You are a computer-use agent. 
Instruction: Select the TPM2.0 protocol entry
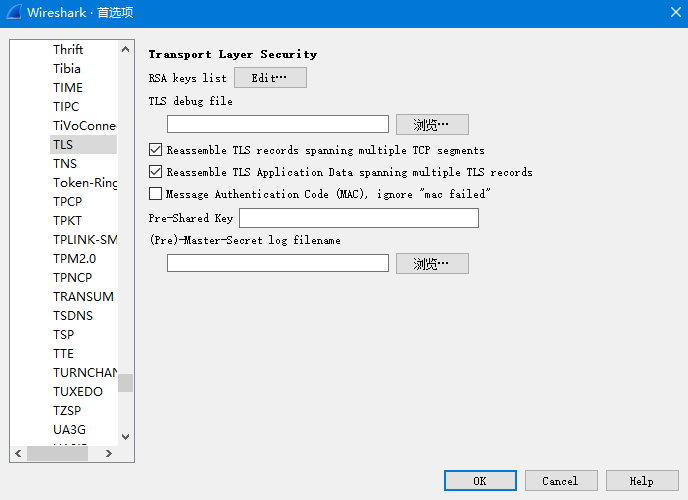point(75,258)
